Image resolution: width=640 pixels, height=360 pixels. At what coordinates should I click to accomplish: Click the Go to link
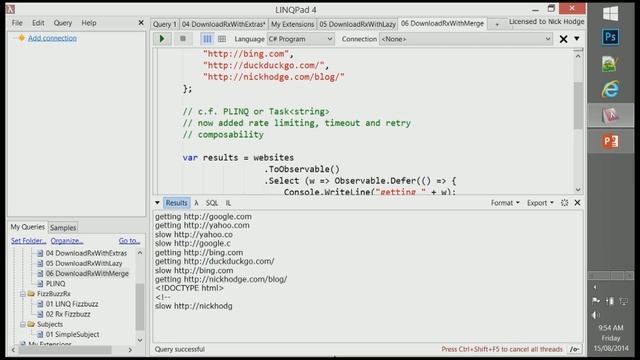click(129, 241)
